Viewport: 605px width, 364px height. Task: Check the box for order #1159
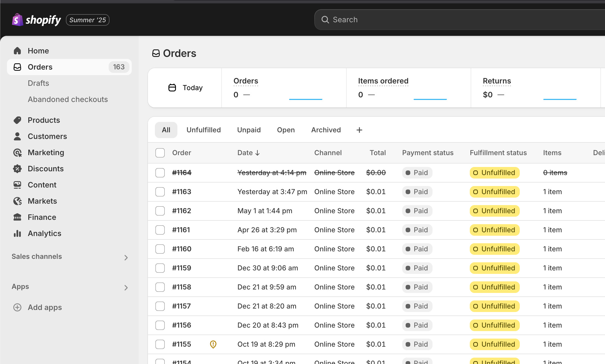click(160, 268)
